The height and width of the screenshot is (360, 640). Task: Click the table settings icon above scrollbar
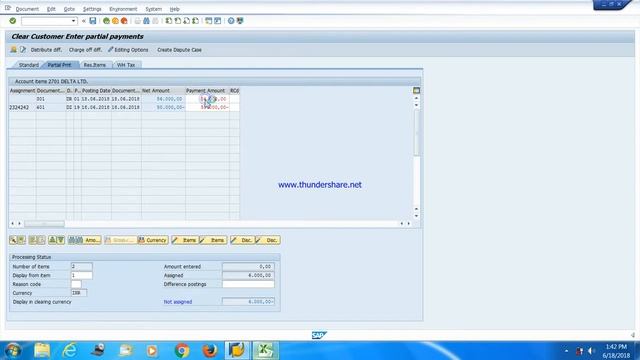tap(416, 91)
